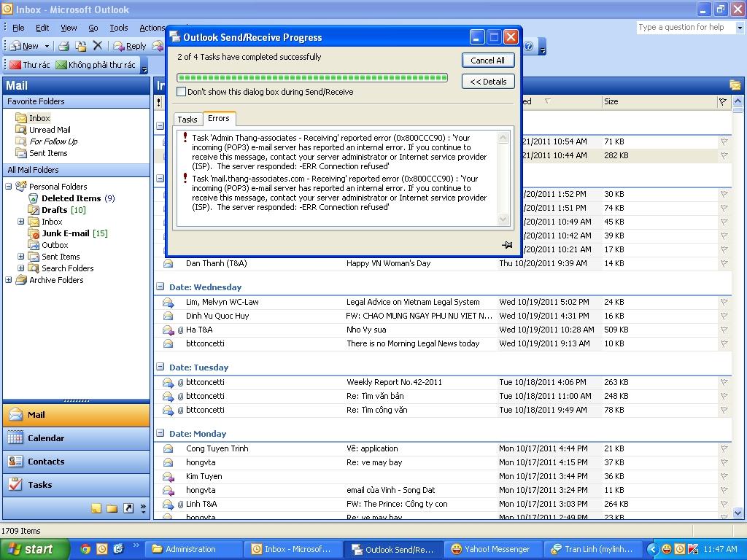
Task: Collapse the Personal Folders tree
Action: tap(9, 186)
